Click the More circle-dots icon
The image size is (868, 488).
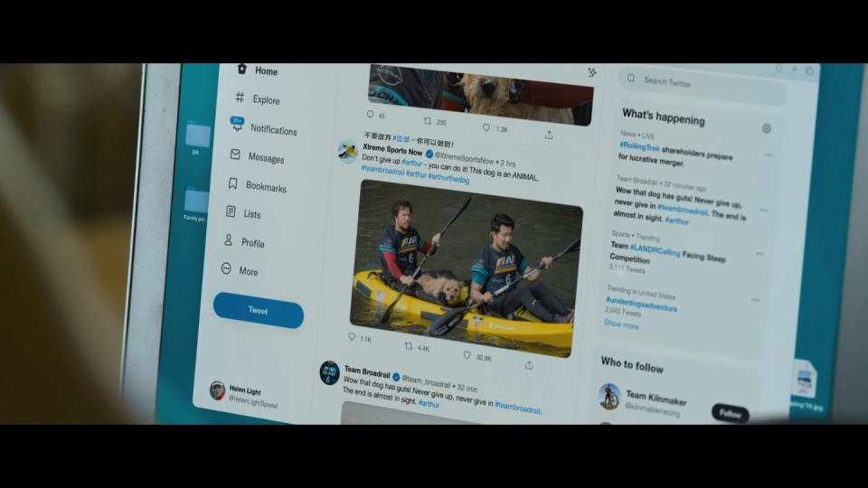click(226, 268)
